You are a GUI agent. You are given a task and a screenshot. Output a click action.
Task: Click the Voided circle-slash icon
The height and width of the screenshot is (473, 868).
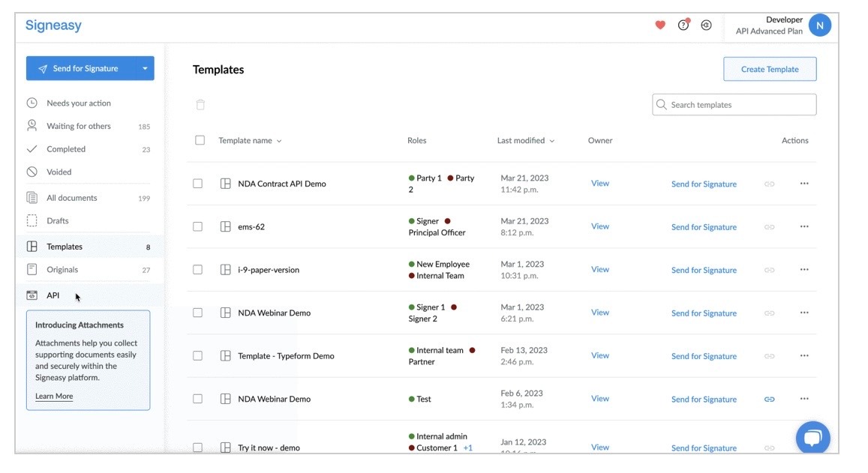32,172
